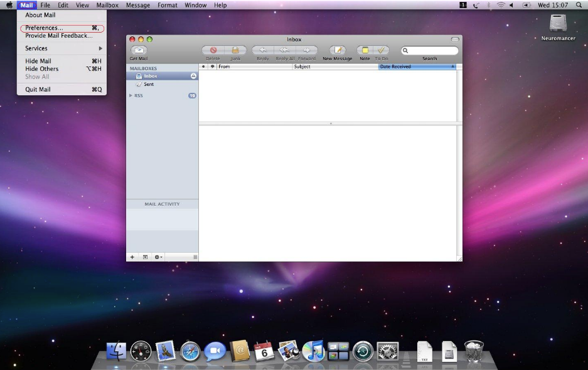Open Time Machine from the Dock
Viewport: 588px width, 370px height.
363,352
